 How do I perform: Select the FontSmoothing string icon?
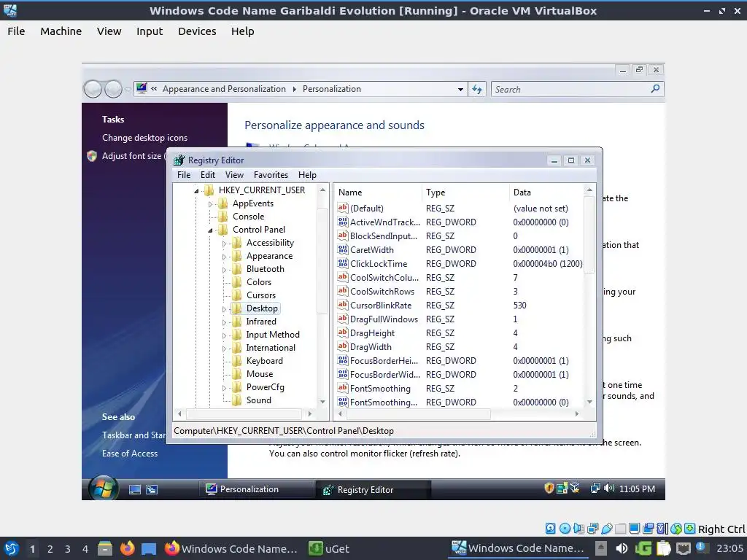click(x=343, y=388)
